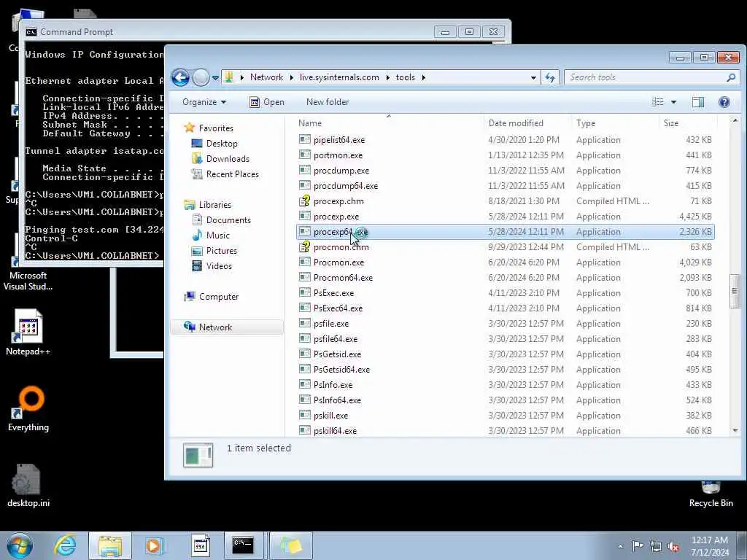
Task: Click the file list scroll up arrow
Action: click(x=735, y=120)
